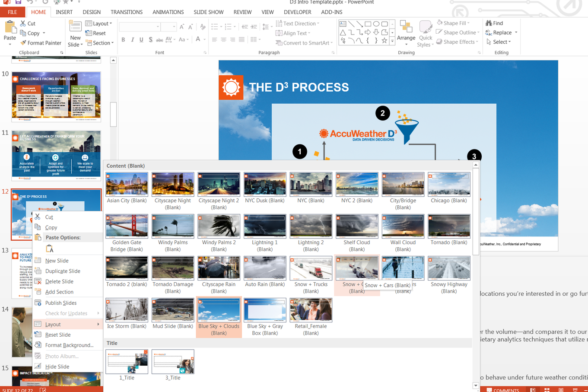The width and height of the screenshot is (588, 392).
Task: Click Clear All Formatting icon
Action: (x=203, y=27)
